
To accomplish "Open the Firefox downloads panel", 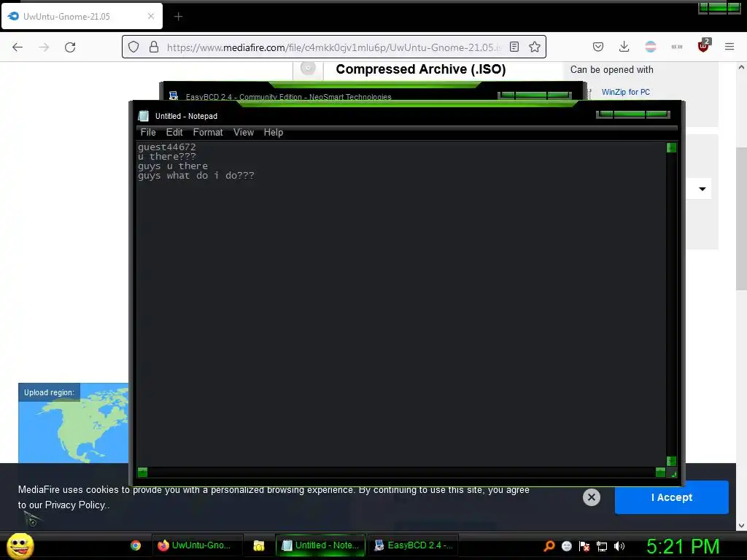I will pyautogui.click(x=624, y=47).
